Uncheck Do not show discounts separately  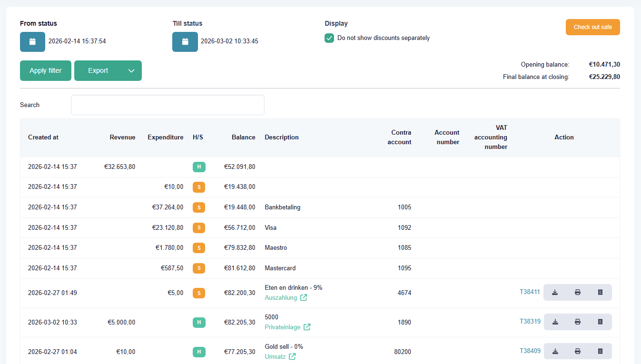[329, 38]
